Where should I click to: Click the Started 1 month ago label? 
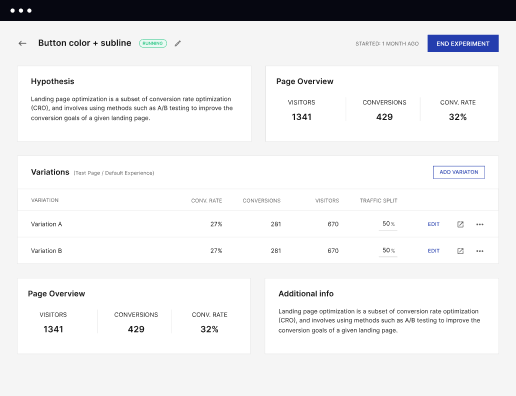click(x=387, y=44)
